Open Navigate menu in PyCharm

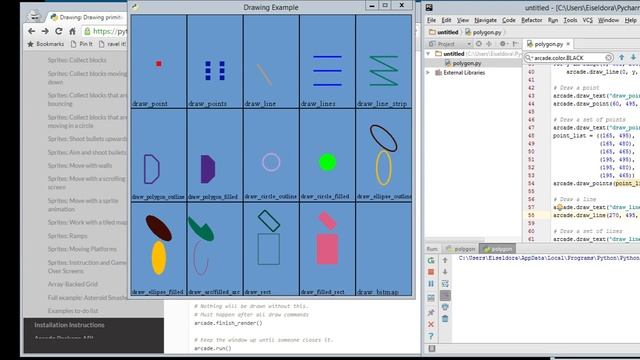tap(485, 20)
